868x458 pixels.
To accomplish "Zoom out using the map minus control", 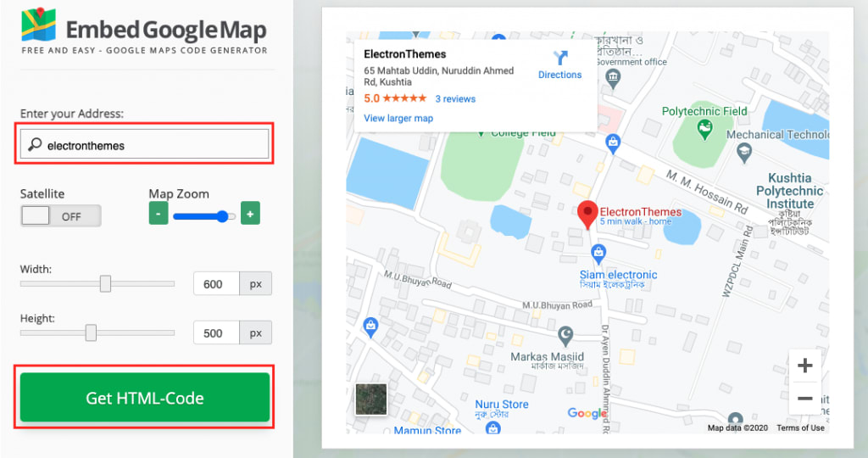I will pos(805,398).
